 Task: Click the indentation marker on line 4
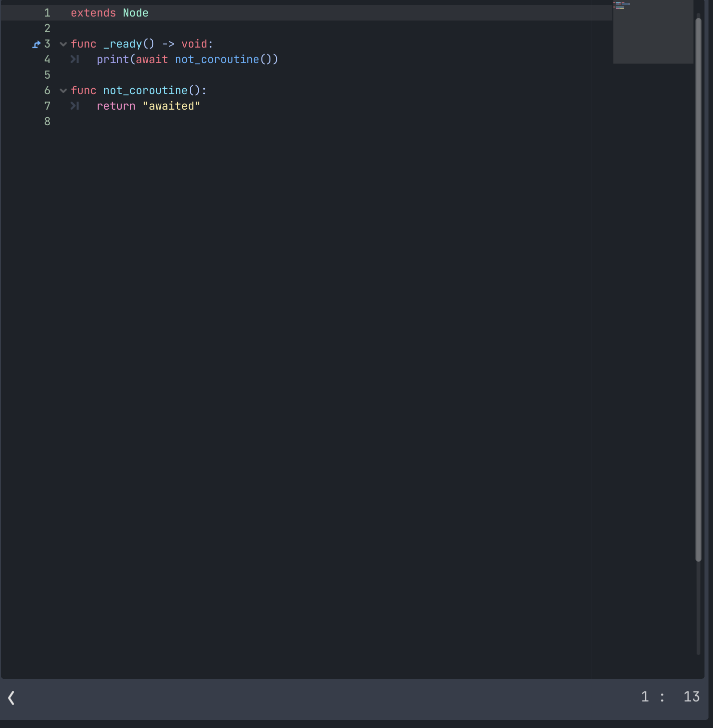coord(75,59)
